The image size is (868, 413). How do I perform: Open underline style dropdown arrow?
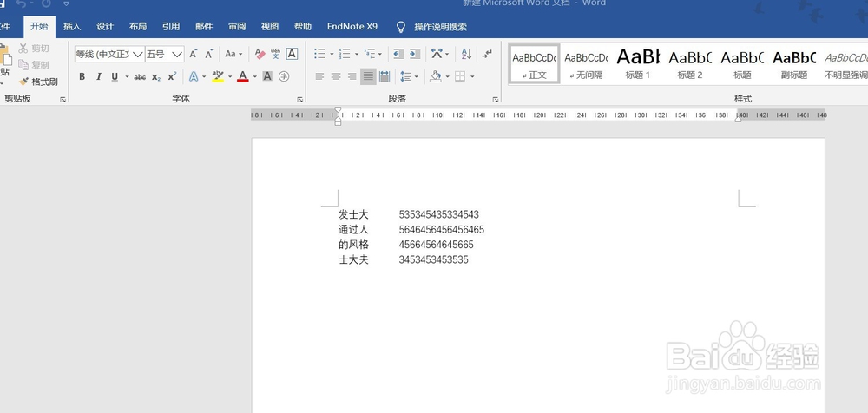(x=127, y=76)
